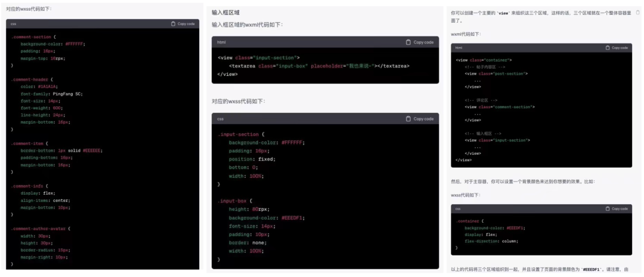The image size is (644, 277).
Task: Click the 'view class="container"' opening tag
Action: [x=484, y=60]
